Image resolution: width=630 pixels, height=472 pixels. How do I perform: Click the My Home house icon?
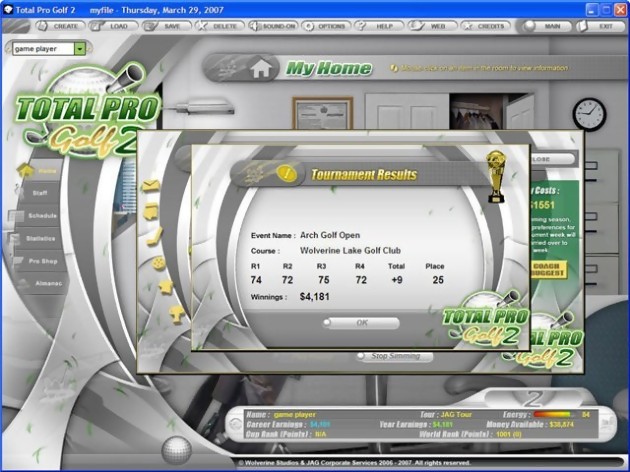tap(261, 68)
